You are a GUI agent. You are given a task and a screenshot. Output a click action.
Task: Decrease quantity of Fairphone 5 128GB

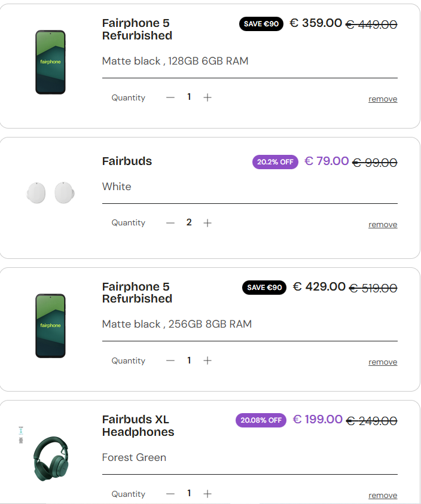tap(170, 97)
